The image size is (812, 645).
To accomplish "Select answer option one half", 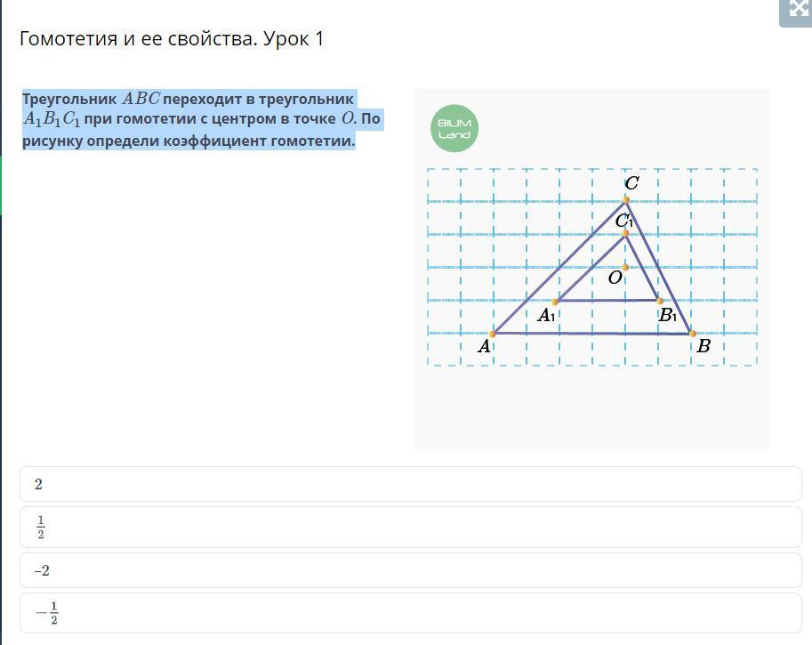I will [x=411, y=527].
